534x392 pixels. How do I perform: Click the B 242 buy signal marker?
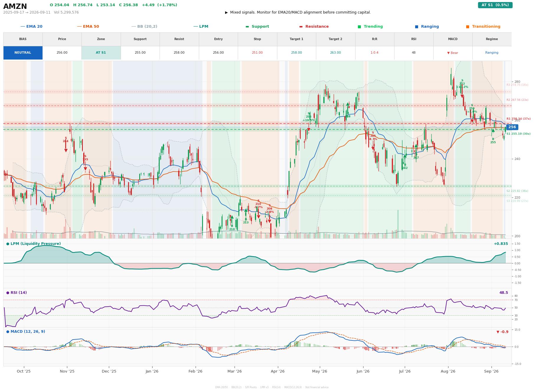(x=405, y=156)
